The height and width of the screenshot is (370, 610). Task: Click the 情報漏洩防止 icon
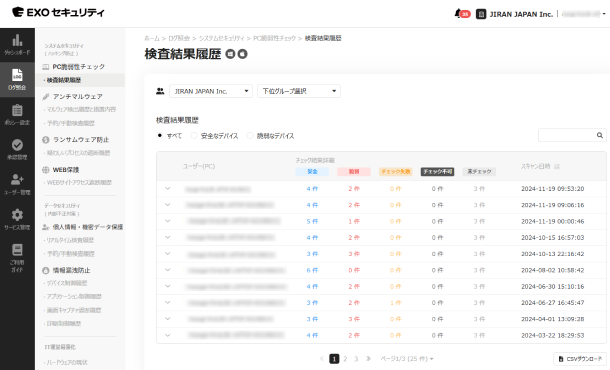46,270
